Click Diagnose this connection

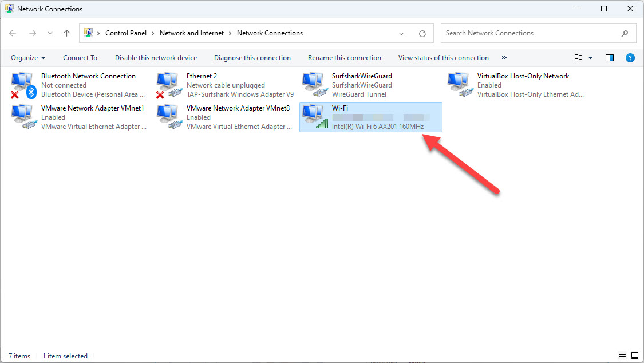coord(252,58)
